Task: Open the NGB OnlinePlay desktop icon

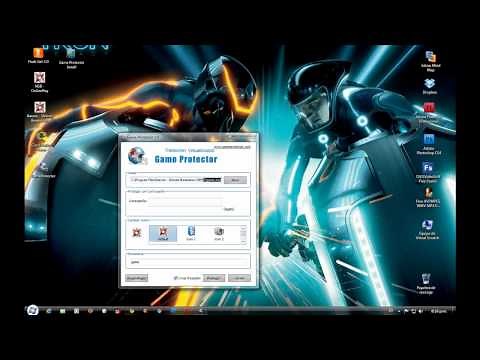Action: point(40,82)
